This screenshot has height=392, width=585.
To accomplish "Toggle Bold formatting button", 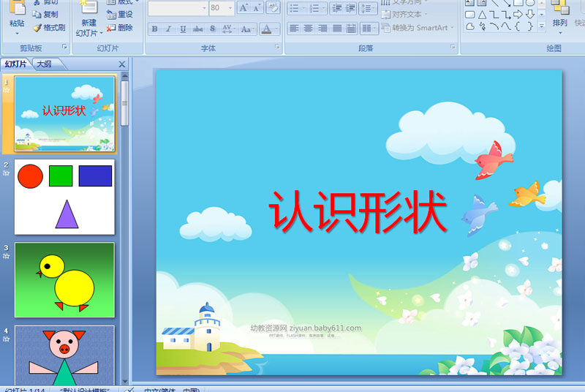I will pyautogui.click(x=154, y=29).
